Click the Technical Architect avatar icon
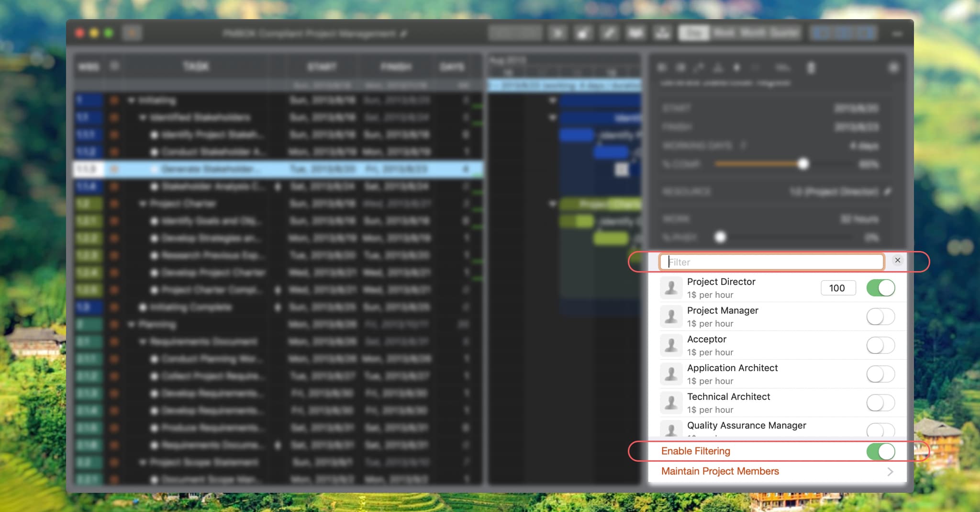 pos(671,403)
